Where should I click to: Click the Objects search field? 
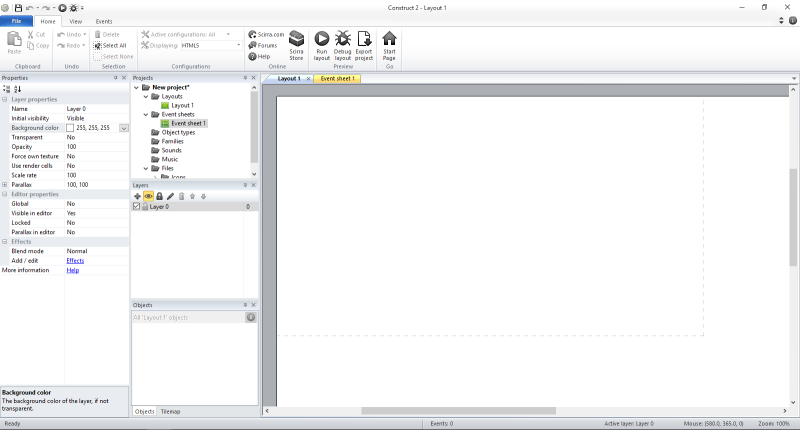pos(188,317)
